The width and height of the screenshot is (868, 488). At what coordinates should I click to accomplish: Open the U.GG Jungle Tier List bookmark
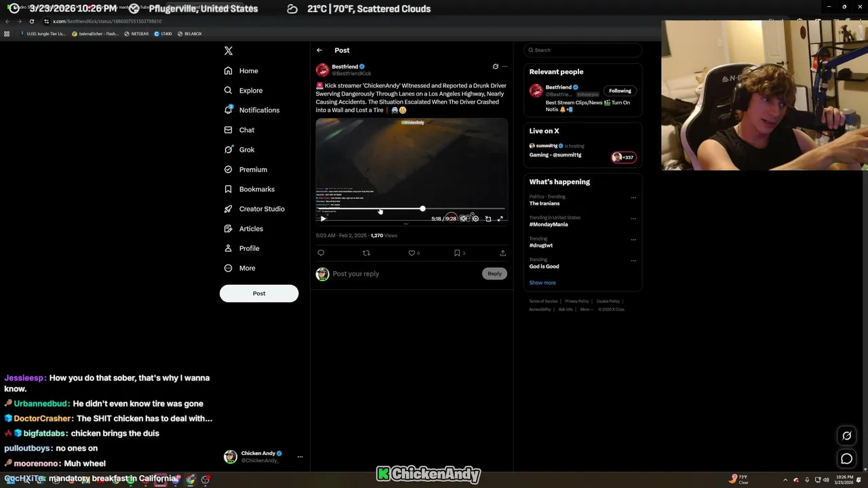pyautogui.click(x=43, y=33)
